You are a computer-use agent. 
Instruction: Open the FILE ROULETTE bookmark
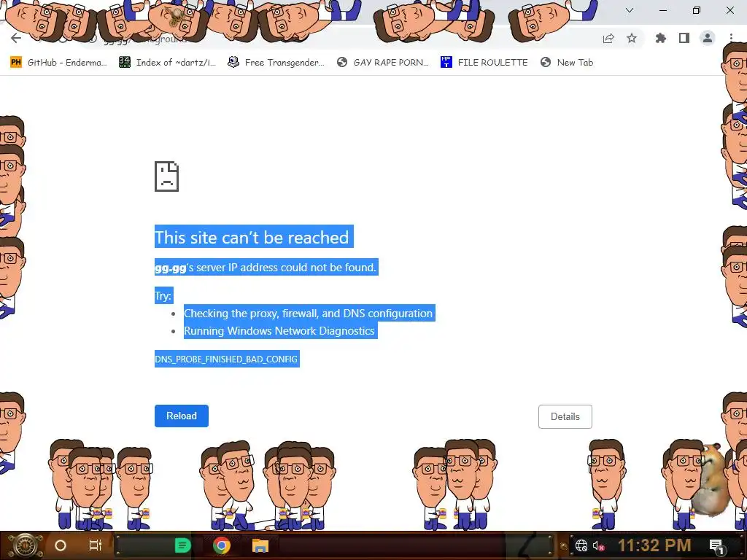[x=484, y=63]
